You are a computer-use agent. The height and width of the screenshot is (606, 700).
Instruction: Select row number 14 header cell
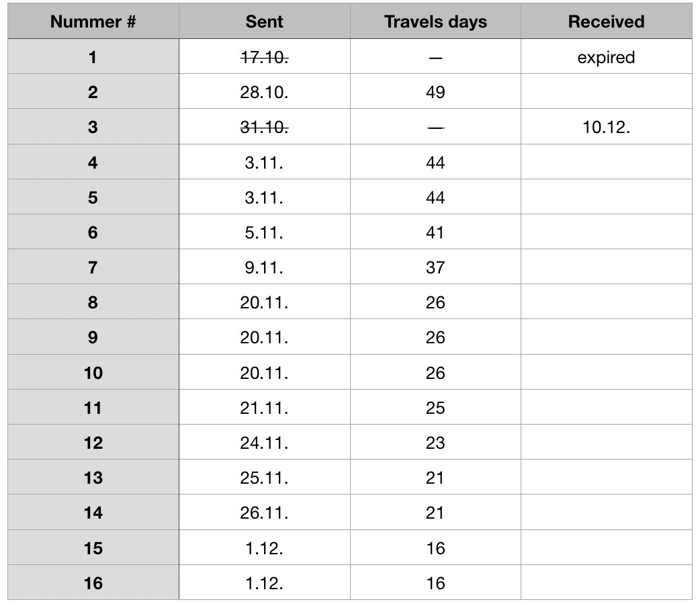tap(93, 513)
